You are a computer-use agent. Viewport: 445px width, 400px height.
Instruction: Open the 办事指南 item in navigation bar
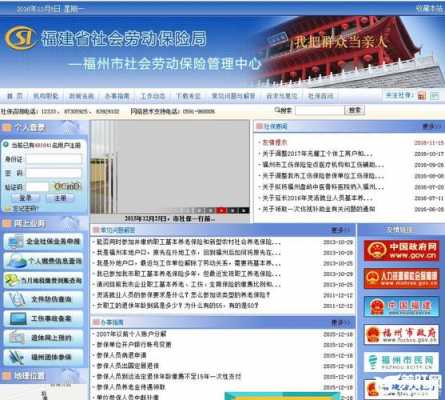[117, 96]
